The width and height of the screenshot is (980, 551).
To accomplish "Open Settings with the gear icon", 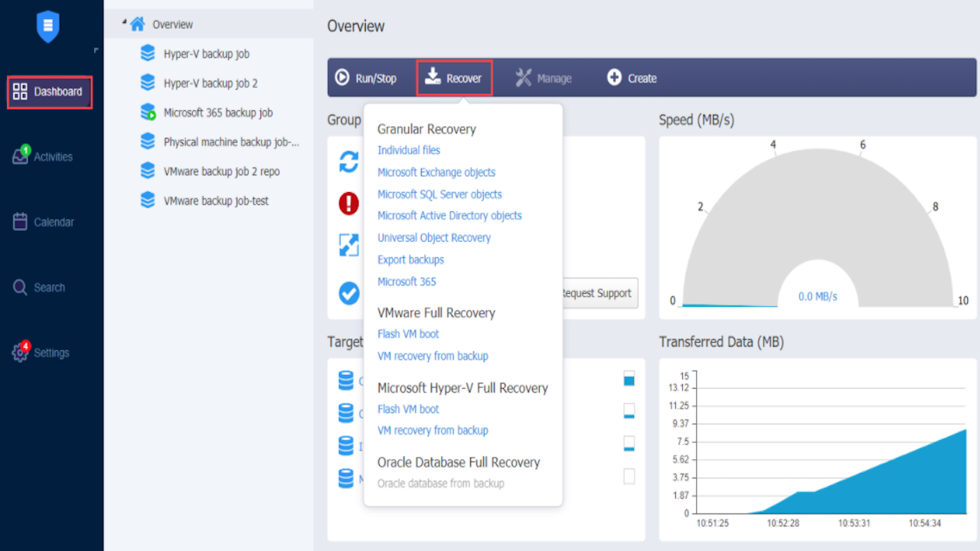I will pos(41,353).
